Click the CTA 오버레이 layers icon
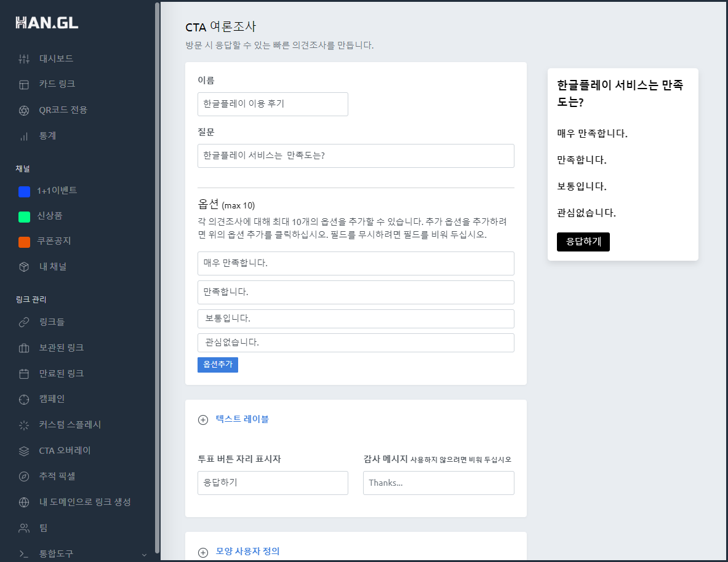The height and width of the screenshot is (562, 728). [24, 451]
